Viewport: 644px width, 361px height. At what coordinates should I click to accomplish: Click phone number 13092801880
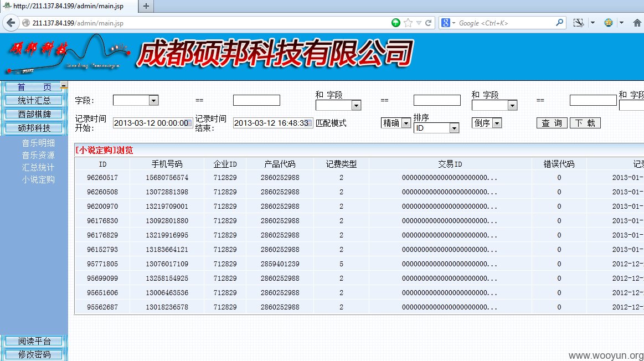click(167, 221)
